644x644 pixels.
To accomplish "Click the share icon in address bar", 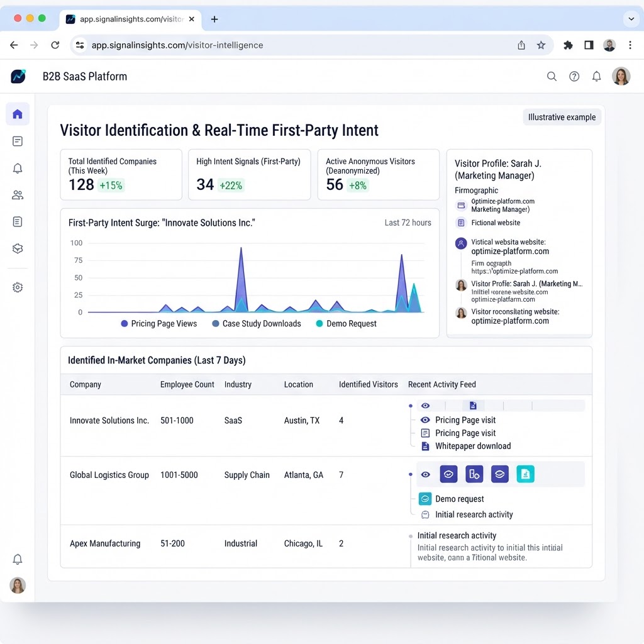I will point(521,45).
